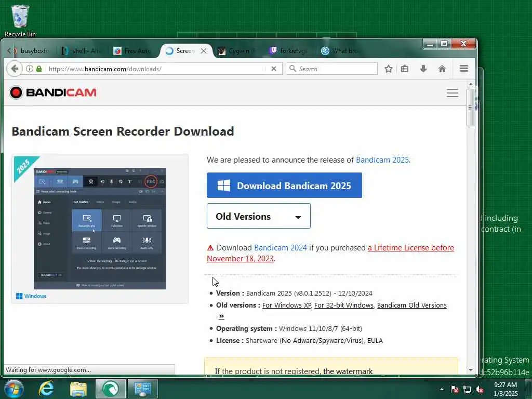Switch to the Free Auto tab
The height and width of the screenshot is (399, 532).
coord(132,51)
